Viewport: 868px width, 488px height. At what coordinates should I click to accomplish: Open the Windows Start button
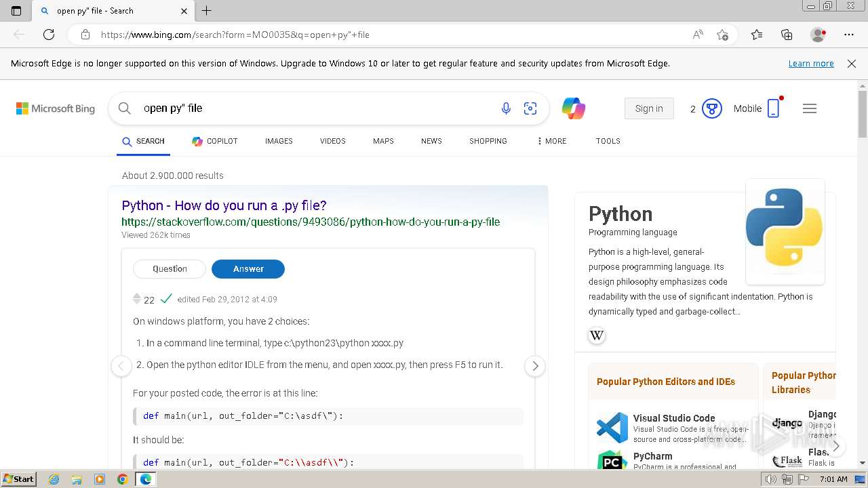(x=19, y=479)
